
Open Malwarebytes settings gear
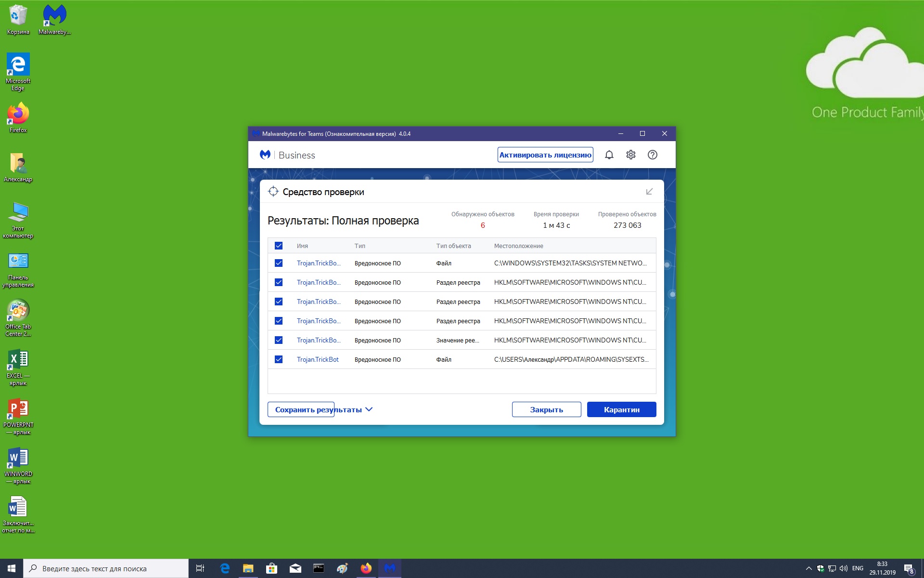[x=630, y=155]
